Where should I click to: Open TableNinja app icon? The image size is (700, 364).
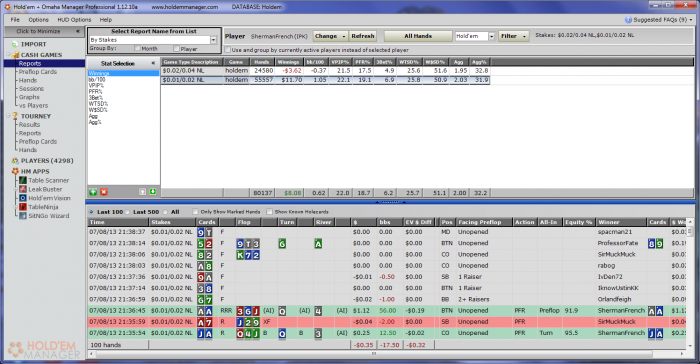coord(23,207)
